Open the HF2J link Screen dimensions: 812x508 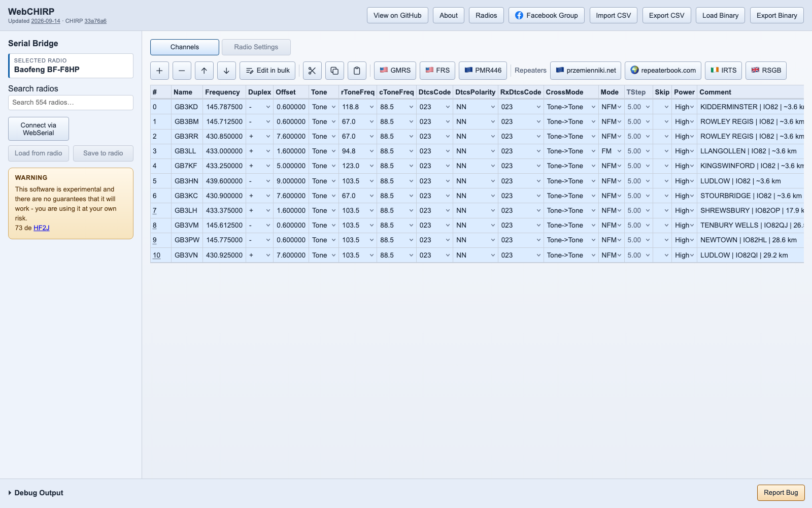[42, 228]
